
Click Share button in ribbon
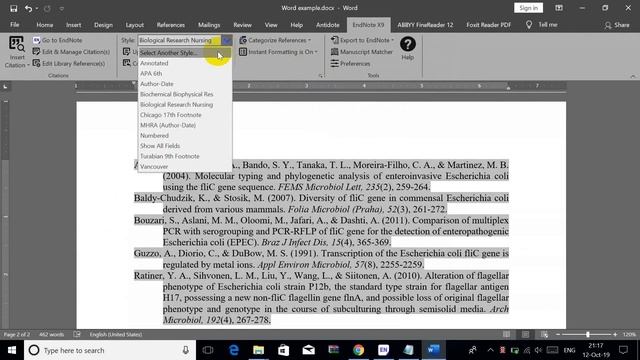(x=617, y=25)
